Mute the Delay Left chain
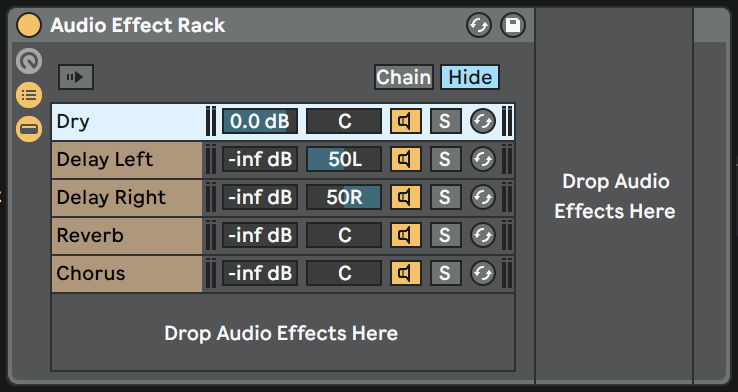Screen dimensions: 738x392 [405, 160]
